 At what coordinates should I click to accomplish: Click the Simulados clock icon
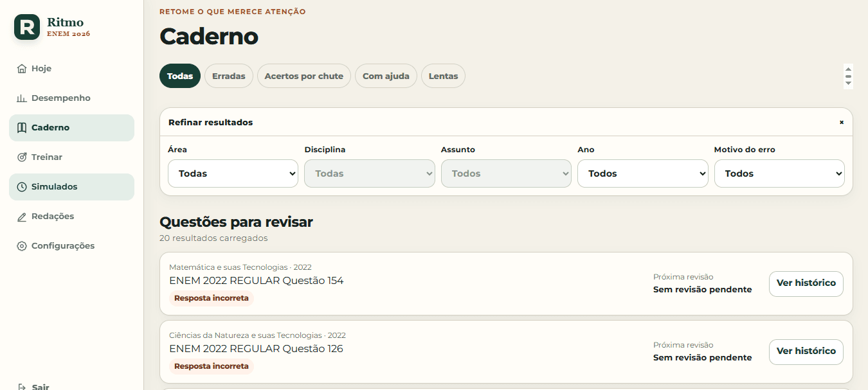click(x=22, y=187)
